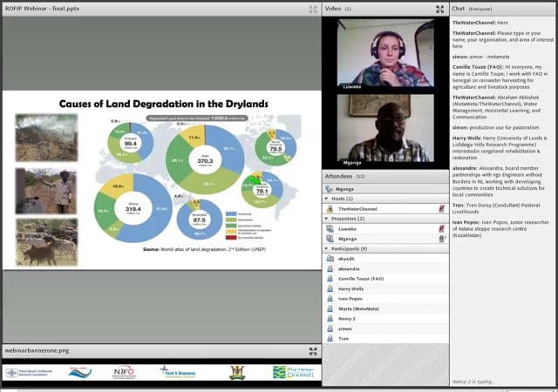Click the participant icon next to Harry Wells
The image size is (558, 392).
point(330,288)
